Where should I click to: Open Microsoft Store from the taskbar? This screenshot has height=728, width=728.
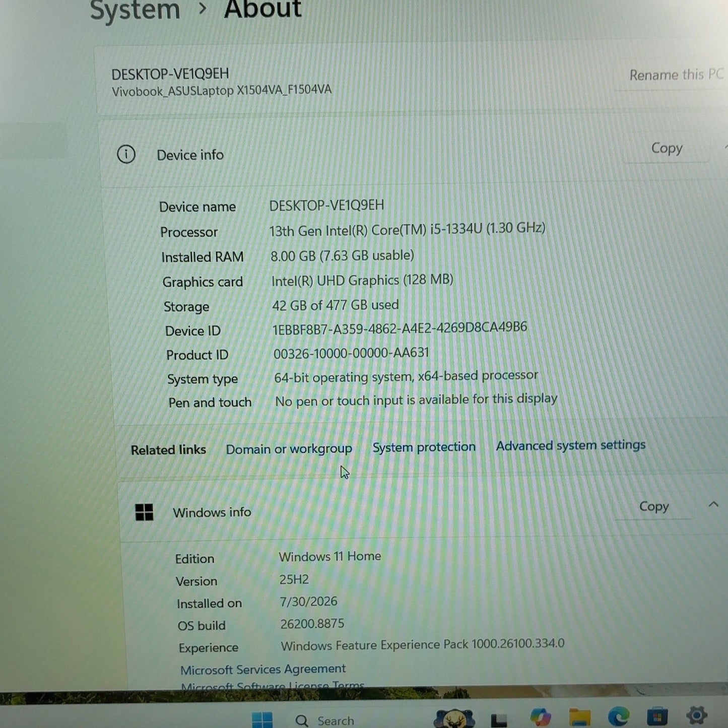click(657, 716)
